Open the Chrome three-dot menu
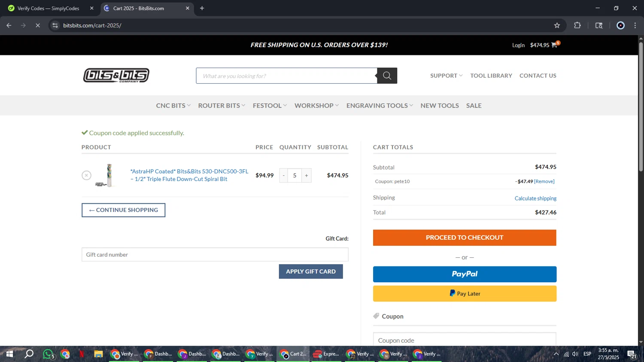 click(x=635, y=25)
